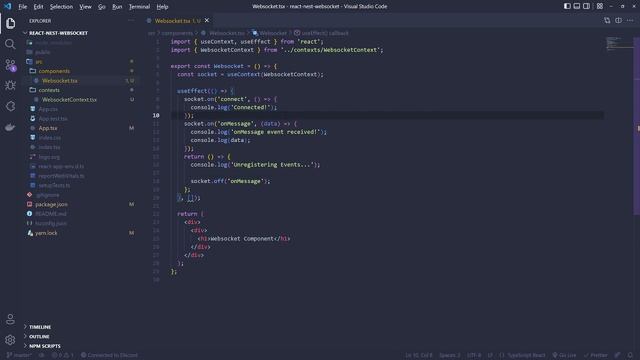Image resolution: width=640 pixels, height=360 pixels.
Task: Toggle the secondary side bar layout icon
Action: tap(587, 6)
